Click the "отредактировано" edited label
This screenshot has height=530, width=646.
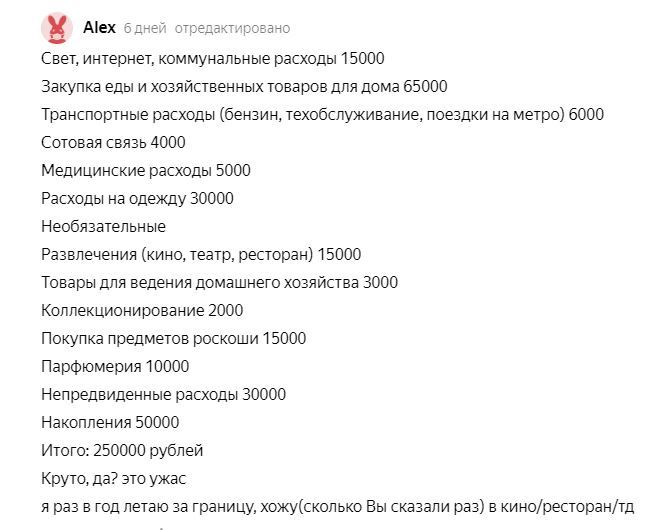[233, 27]
